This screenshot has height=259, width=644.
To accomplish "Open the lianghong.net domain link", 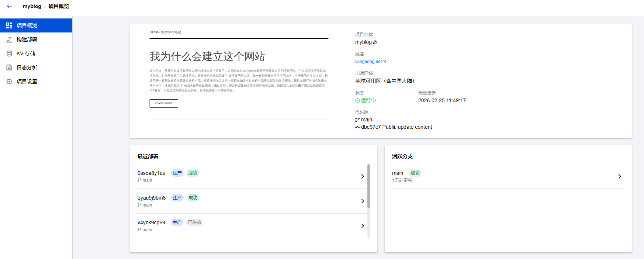I will [368, 62].
